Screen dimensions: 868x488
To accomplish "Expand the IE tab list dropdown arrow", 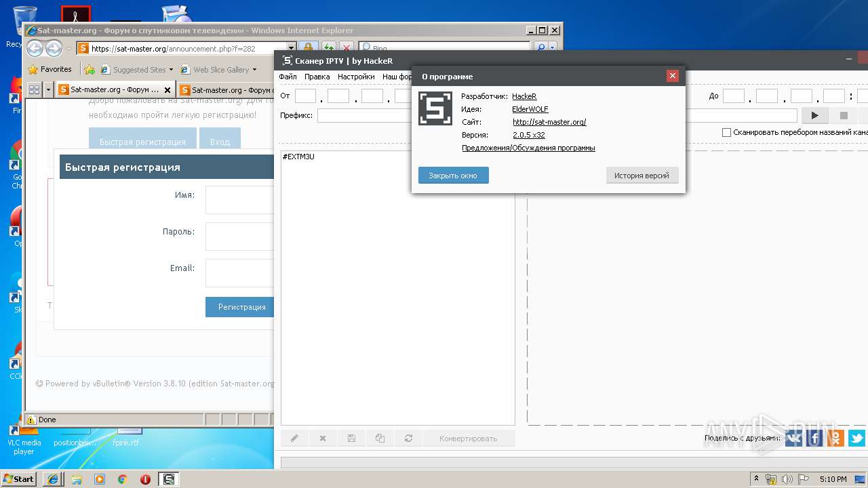I will (x=48, y=89).
